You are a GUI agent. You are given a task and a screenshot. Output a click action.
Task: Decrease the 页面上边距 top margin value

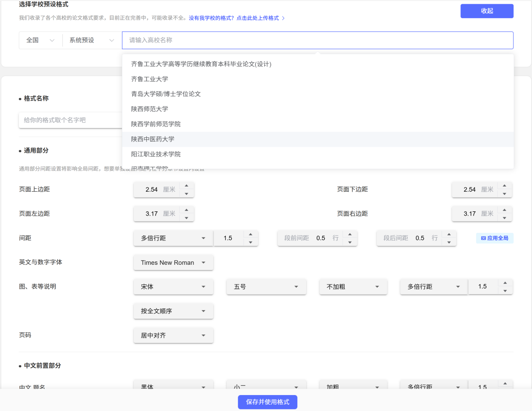coord(186,194)
